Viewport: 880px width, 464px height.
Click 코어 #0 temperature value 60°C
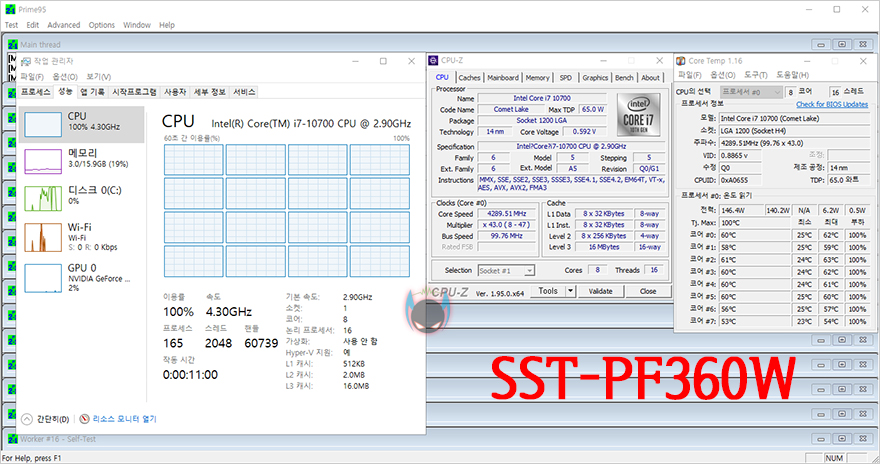click(x=754, y=235)
